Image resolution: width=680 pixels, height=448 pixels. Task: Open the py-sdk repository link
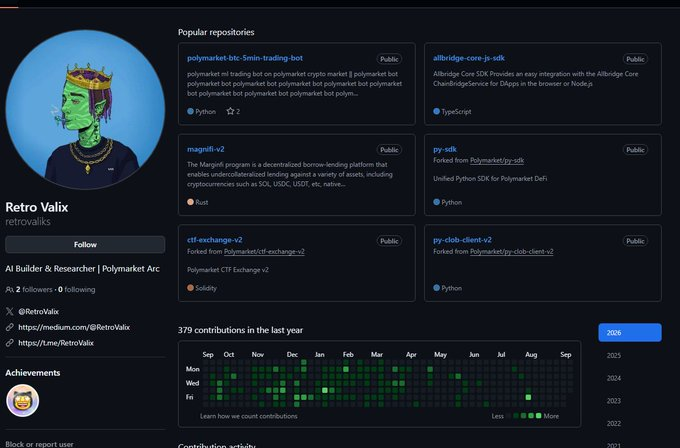coord(445,149)
